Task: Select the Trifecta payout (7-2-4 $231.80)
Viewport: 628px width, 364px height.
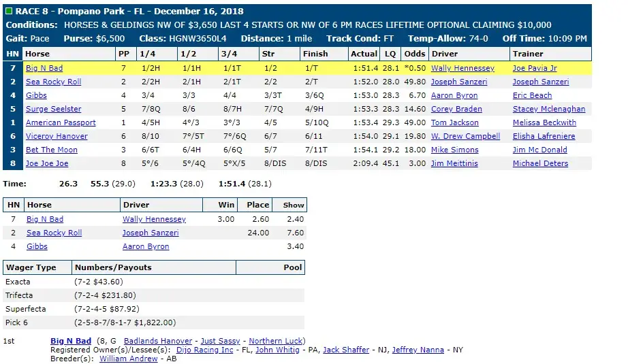Action: [x=105, y=295]
